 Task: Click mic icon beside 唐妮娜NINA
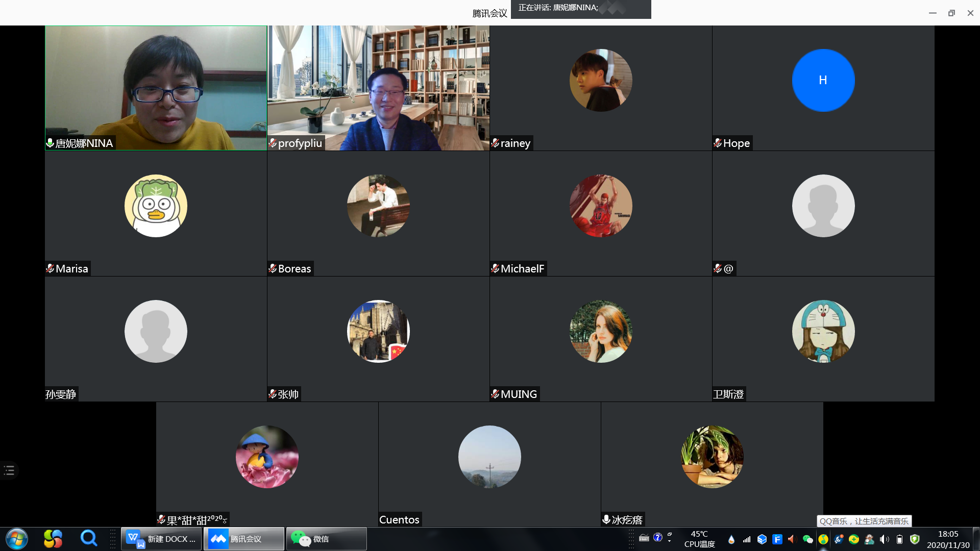(x=50, y=143)
